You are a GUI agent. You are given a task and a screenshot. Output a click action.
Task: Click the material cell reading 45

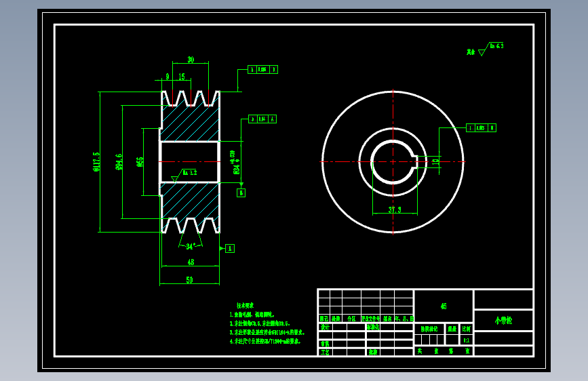click(444, 306)
